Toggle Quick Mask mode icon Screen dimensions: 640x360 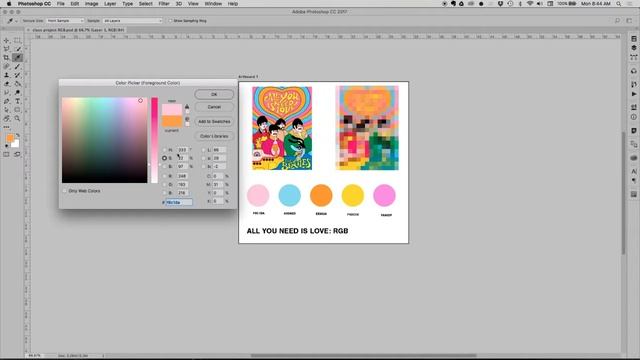tap(6, 154)
